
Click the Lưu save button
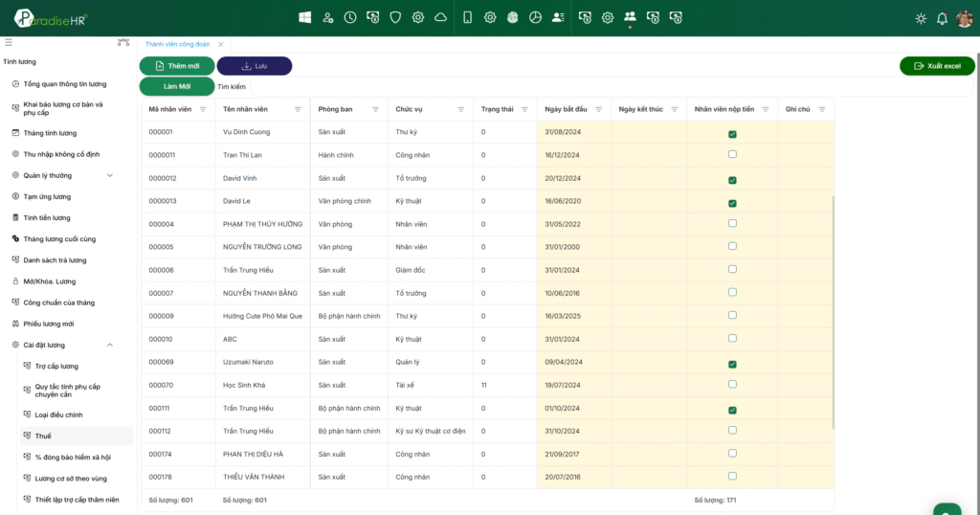[255, 66]
